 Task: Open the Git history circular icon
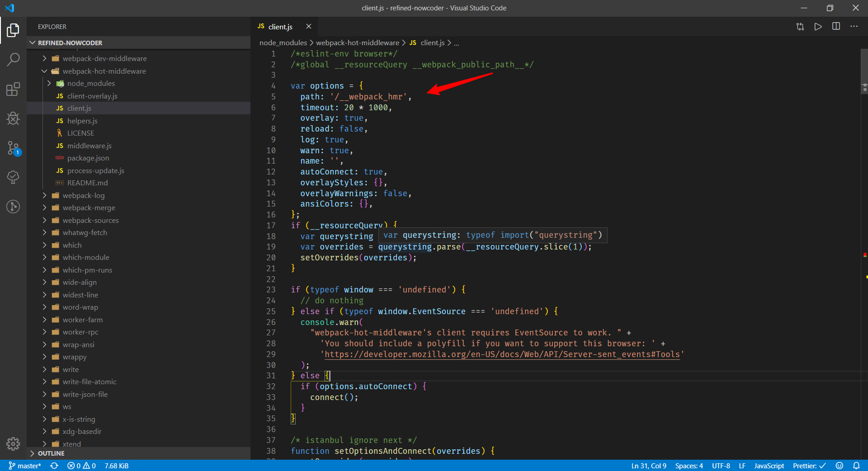point(13,207)
